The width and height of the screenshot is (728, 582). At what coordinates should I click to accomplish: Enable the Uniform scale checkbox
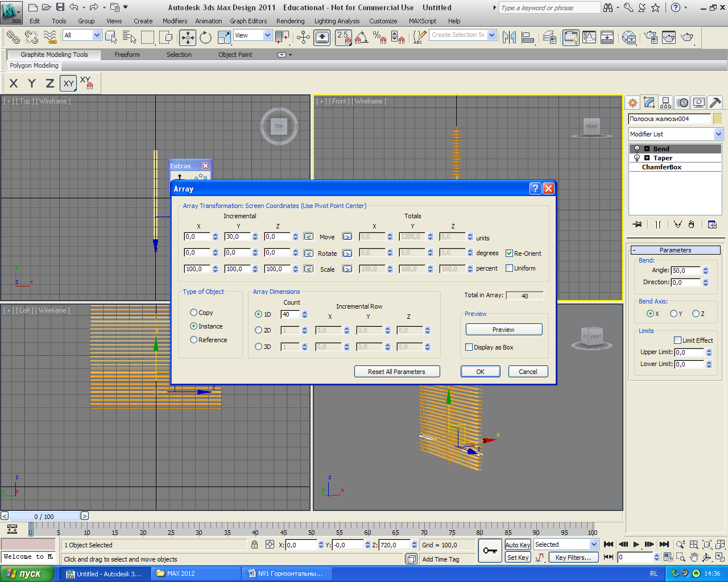pos(510,268)
